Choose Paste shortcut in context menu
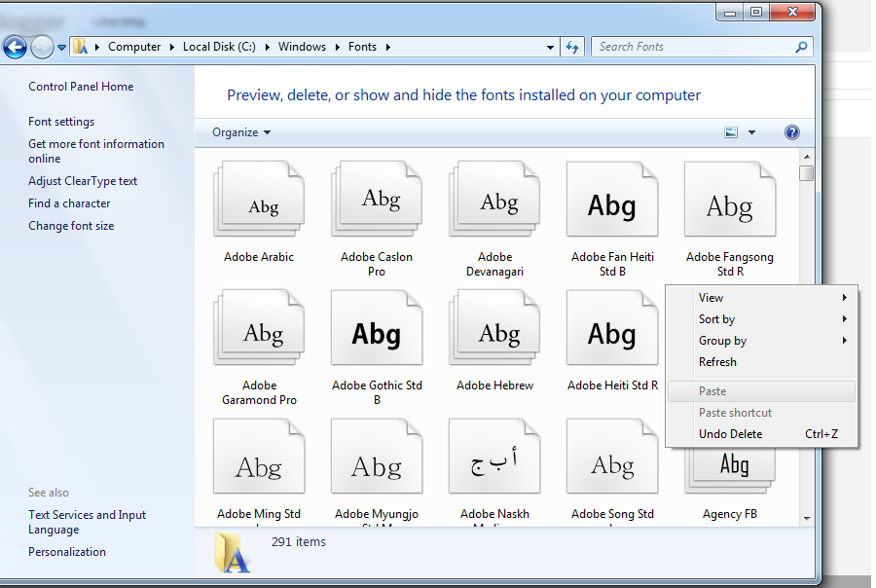The image size is (876, 588). (x=761, y=413)
